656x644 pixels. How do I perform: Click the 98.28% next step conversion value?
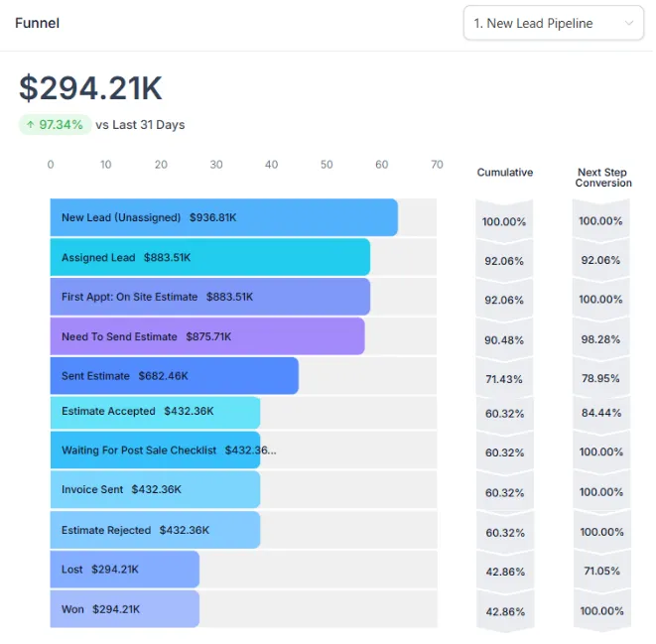click(600, 340)
